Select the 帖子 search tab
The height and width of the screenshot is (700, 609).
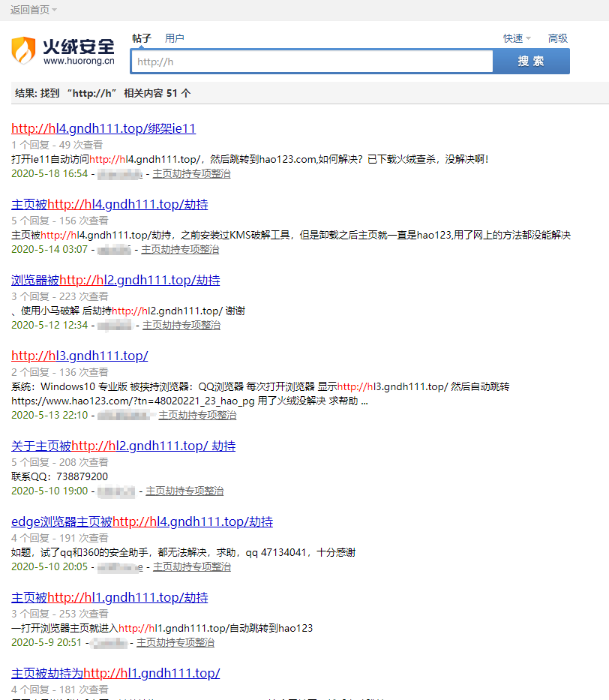[141, 38]
